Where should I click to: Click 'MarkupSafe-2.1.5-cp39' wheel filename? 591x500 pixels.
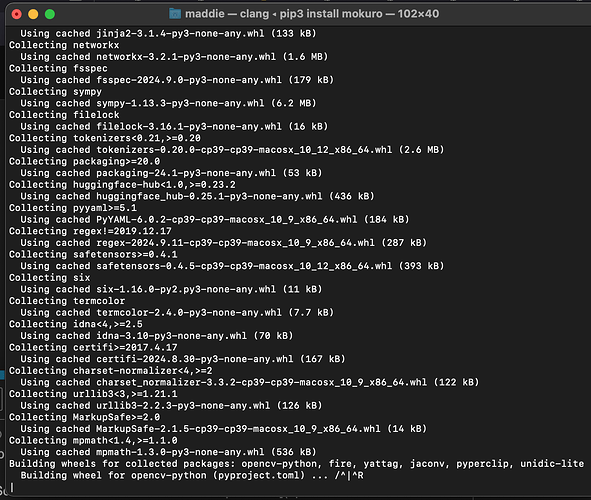pos(238,429)
